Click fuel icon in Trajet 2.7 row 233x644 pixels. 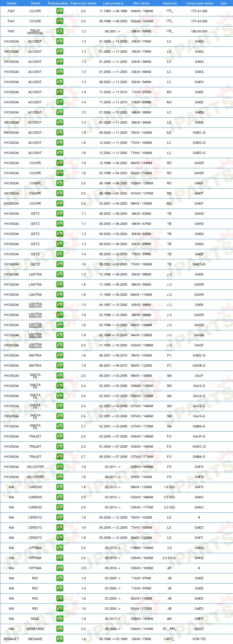point(60,457)
